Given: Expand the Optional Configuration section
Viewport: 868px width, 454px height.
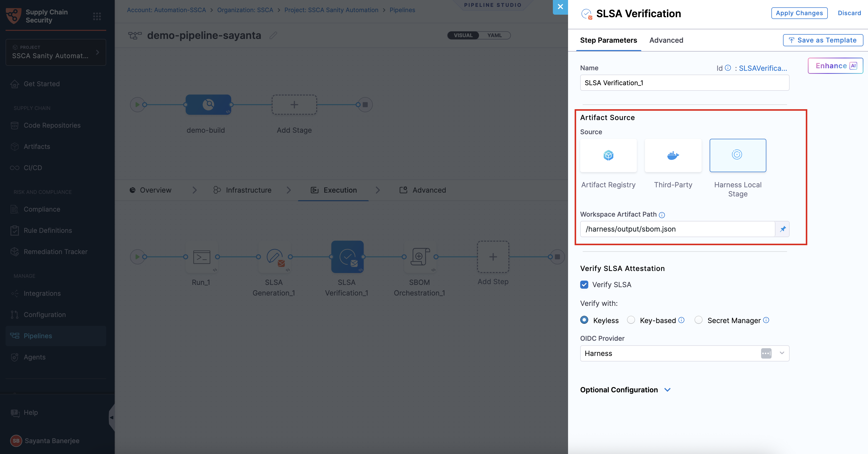Looking at the screenshot, I should (667, 390).
